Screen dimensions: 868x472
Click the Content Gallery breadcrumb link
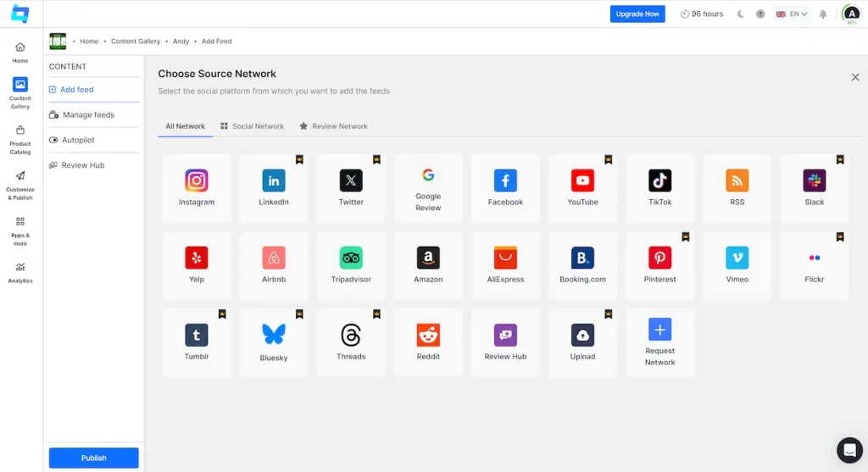pyautogui.click(x=136, y=41)
